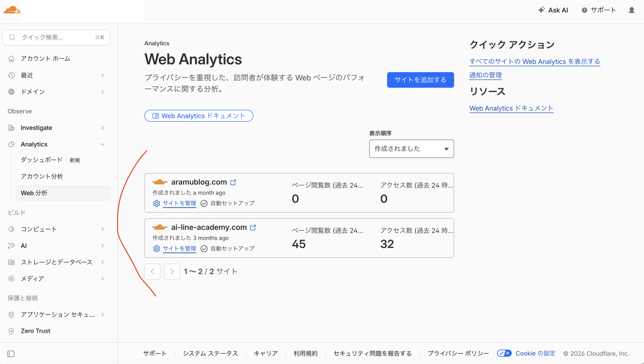The height and width of the screenshot is (364, 644).
Task: Open Web Analytics ドキュメント link under リソース
Action: point(511,108)
